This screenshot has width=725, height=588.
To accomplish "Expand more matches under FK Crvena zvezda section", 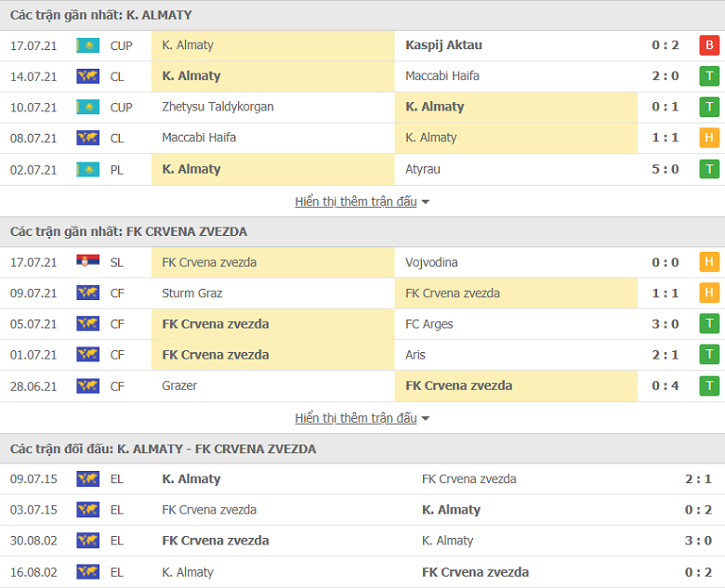I will [x=362, y=418].
